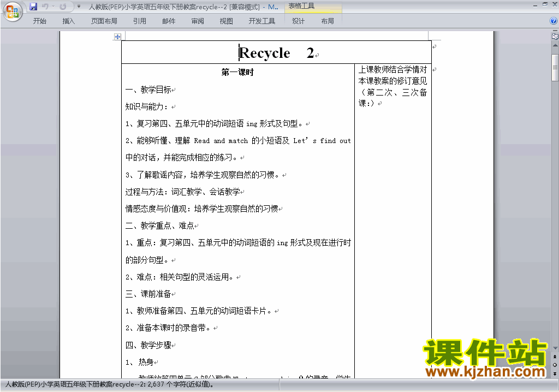The image size is (559, 392).
Task: Click the line 一、教学目标
Action: click(x=148, y=90)
